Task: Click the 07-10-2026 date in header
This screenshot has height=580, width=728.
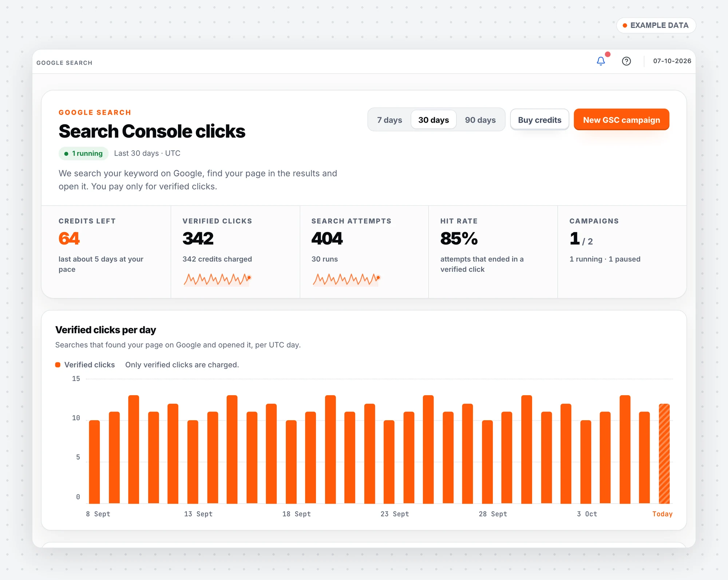Action: (x=672, y=61)
